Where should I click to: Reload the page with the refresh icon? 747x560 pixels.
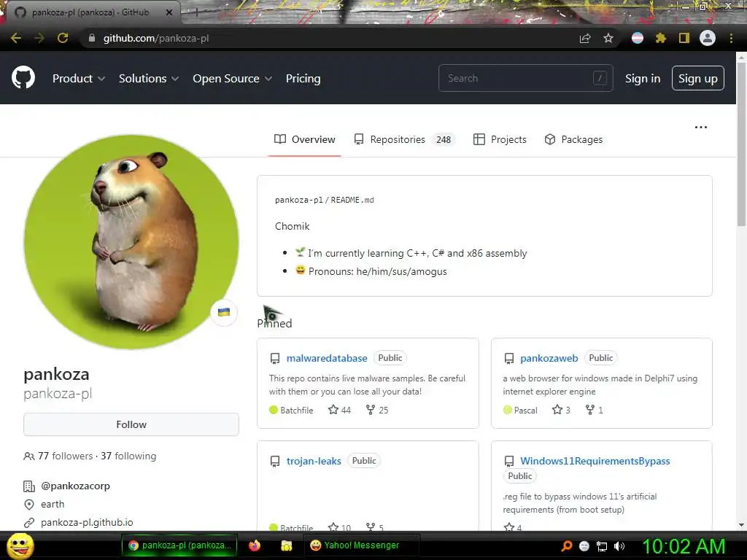[x=63, y=38]
